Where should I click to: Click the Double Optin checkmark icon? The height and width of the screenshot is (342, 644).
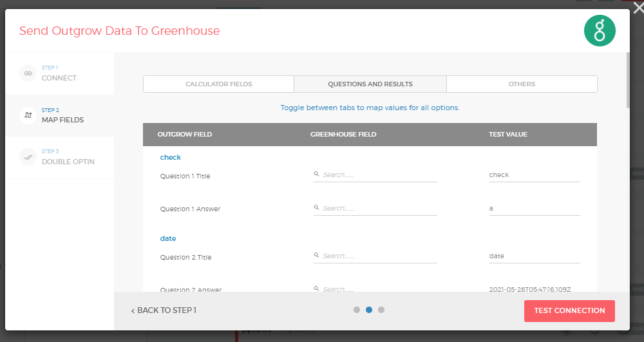(28, 157)
